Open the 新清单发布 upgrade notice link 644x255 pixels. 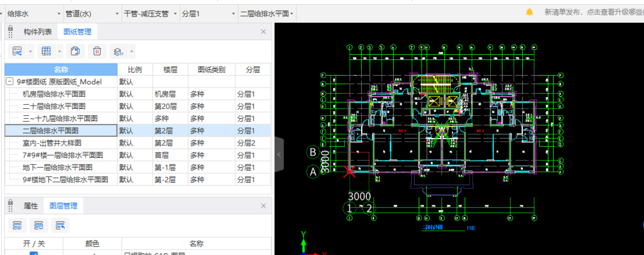coord(593,12)
